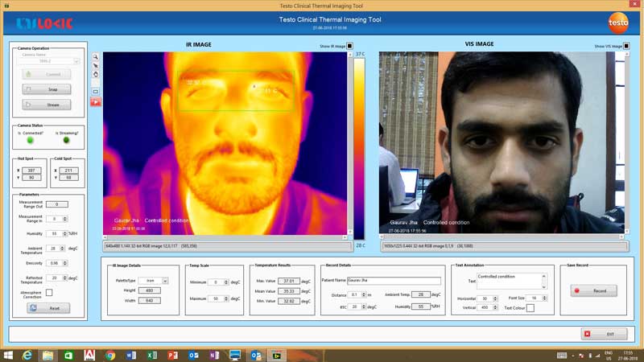The height and width of the screenshot is (362, 644).
Task: Click the VIS image webcam view
Action: [502, 142]
